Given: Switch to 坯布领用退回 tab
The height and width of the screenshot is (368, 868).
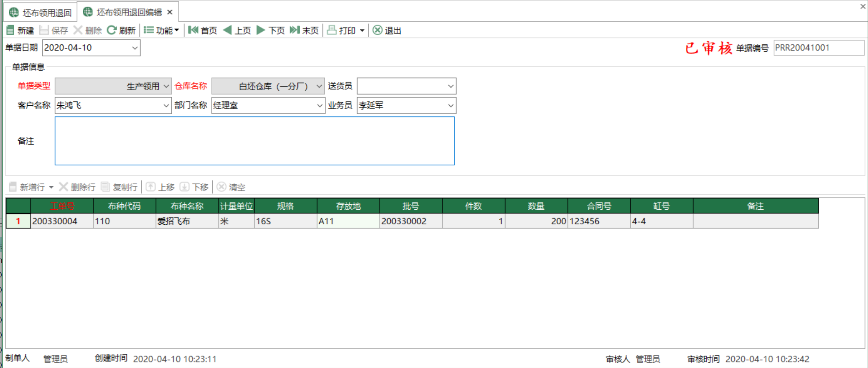Looking at the screenshot, I should point(41,13).
